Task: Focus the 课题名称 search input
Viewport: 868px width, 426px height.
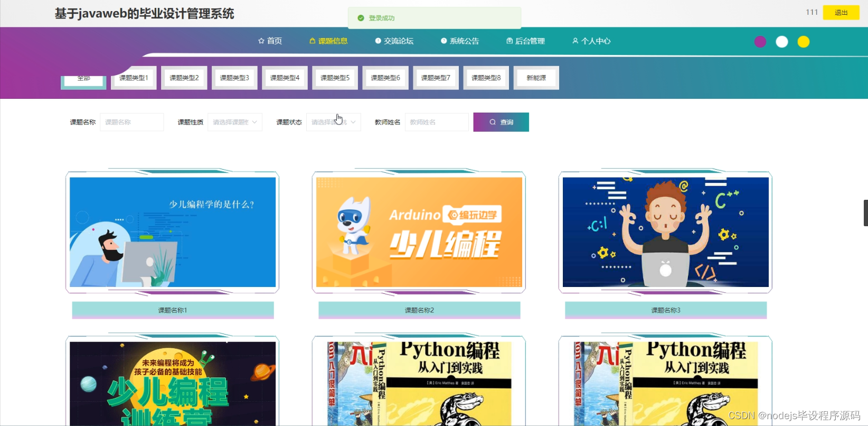Action: click(x=132, y=122)
